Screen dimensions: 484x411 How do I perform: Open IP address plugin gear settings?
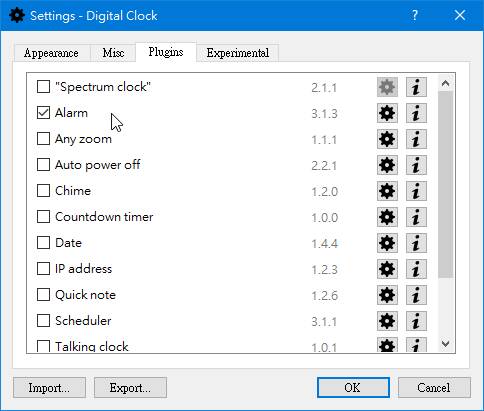(x=387, y=269)
